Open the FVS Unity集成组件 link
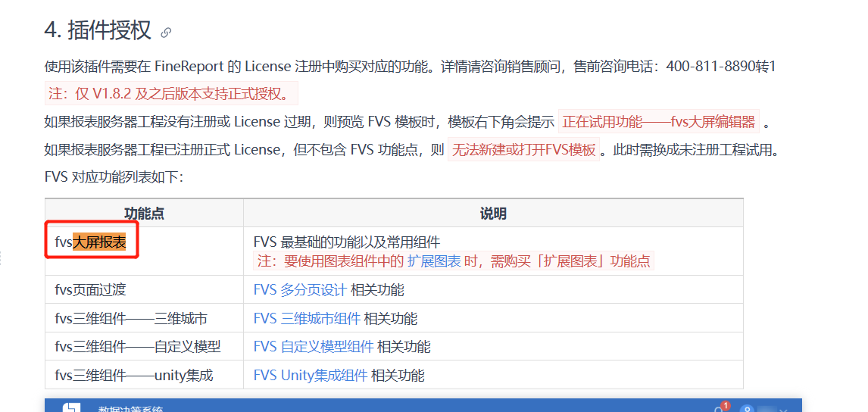 tap(311, 376)
